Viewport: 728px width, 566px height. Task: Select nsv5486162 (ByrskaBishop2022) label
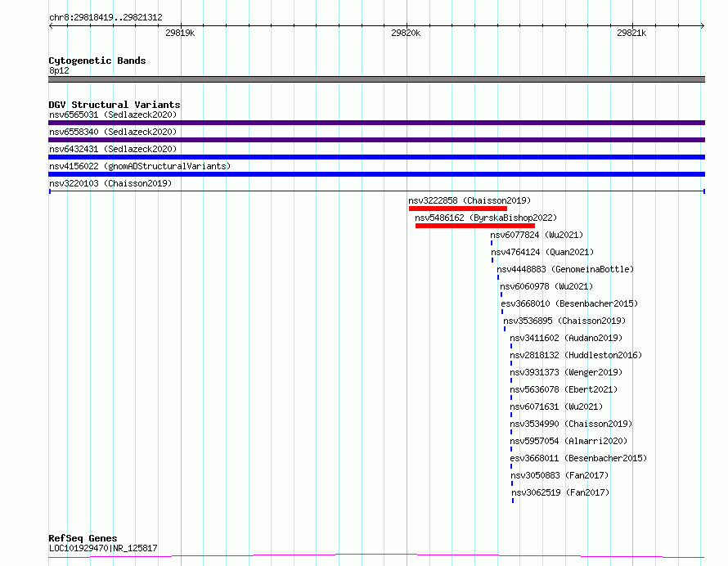point(486,218)
